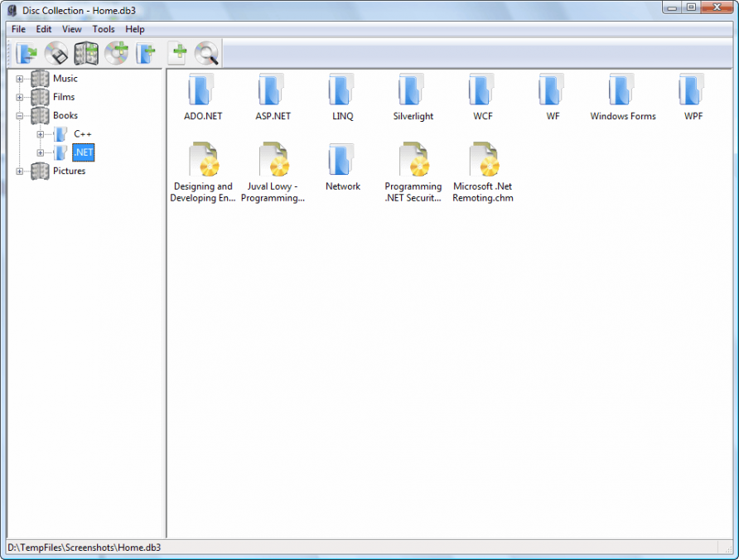
Task: Add a new file entry
Action: 176,53
